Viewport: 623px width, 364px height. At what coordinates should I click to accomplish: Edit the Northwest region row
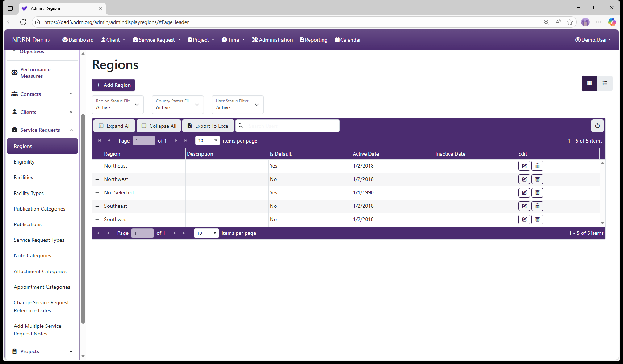[x=524, y=179]
